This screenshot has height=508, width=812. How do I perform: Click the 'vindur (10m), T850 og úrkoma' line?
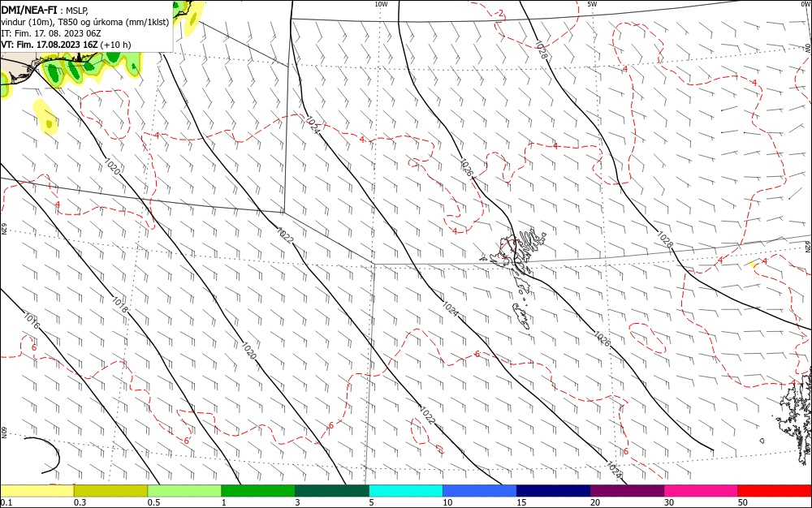[x=85, y=22]
